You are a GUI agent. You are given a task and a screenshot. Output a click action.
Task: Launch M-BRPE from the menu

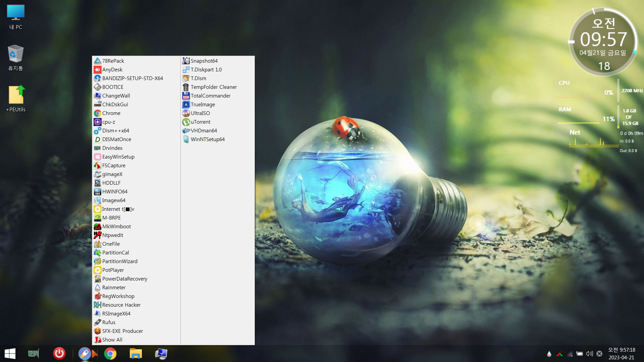[137, 218]
